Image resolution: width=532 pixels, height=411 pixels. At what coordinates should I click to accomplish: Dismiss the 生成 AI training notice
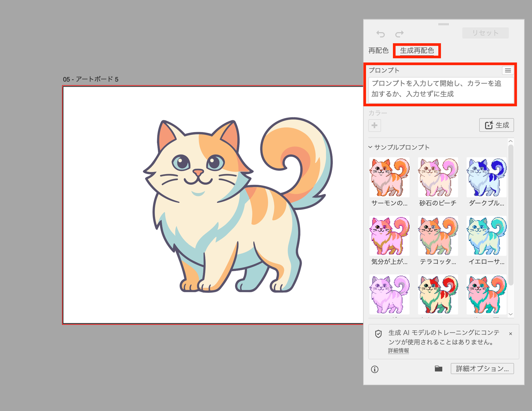(x=510, y=334)
